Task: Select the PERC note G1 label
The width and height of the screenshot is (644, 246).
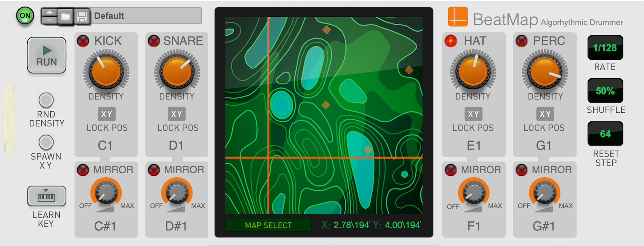Action: pos(544,146)
